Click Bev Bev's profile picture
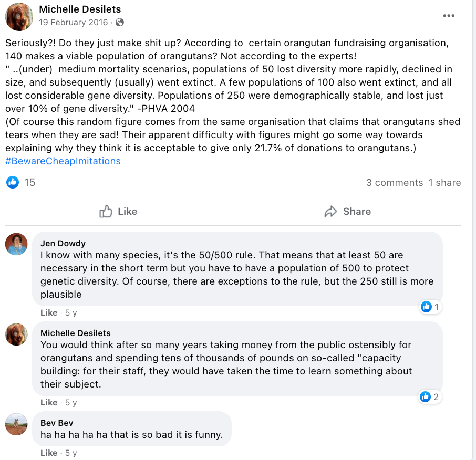476x460 pixels. click(x=16, y=424)
